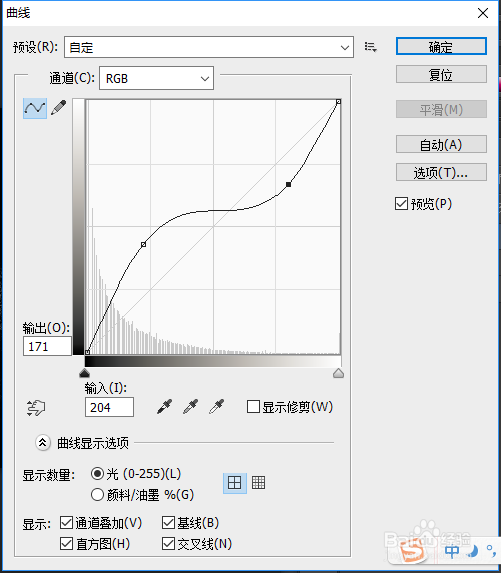Viewport: 501px width, 573px height.
Task: Switch to simple quarter-tone grid
Action: click(x=235, y=483)
